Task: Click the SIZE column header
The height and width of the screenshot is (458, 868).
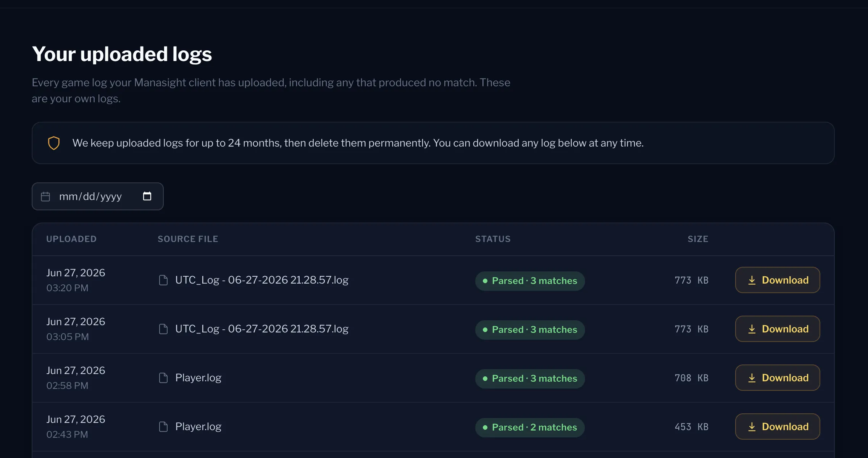Action: pyautogui.click(x=698, y=239)
